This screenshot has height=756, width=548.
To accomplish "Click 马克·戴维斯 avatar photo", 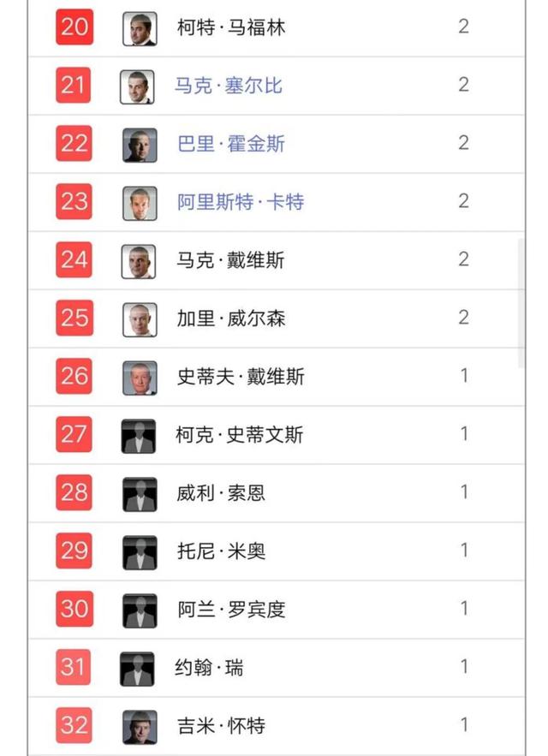I will click(139, 262).
